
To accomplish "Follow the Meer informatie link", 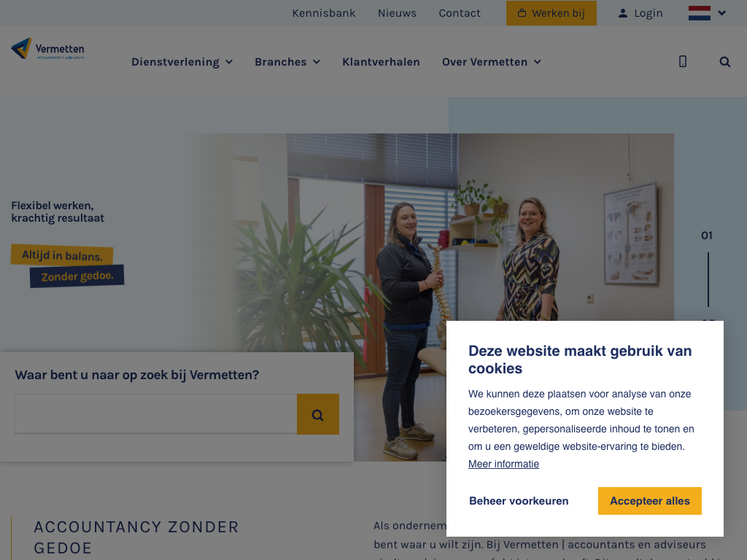I will coord(503,464).
